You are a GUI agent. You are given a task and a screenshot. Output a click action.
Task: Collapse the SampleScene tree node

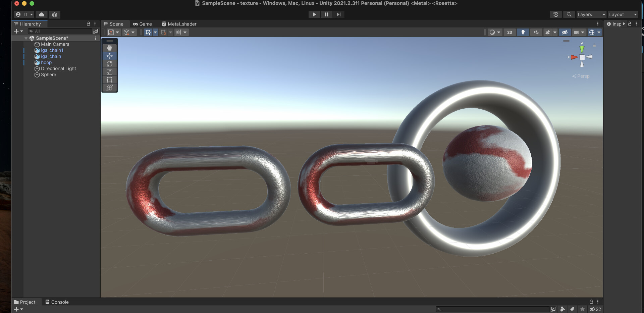(x=26, y=38)
